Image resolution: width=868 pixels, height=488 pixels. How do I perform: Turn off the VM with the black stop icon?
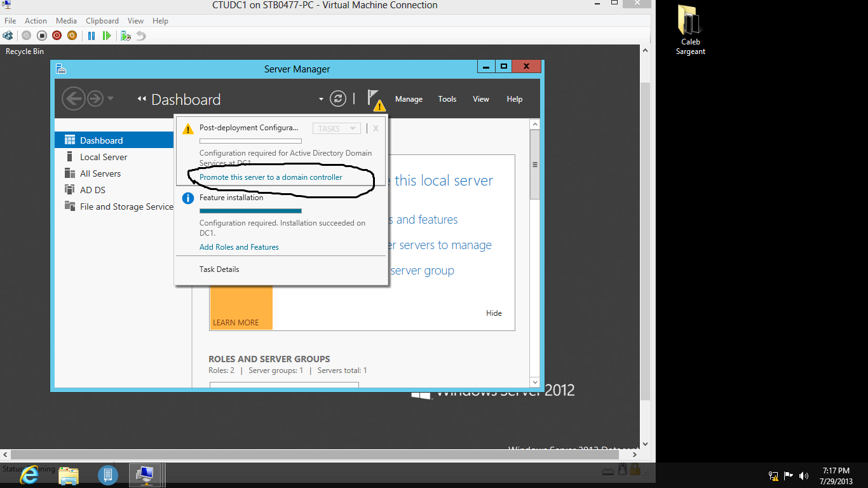(41, 36)
